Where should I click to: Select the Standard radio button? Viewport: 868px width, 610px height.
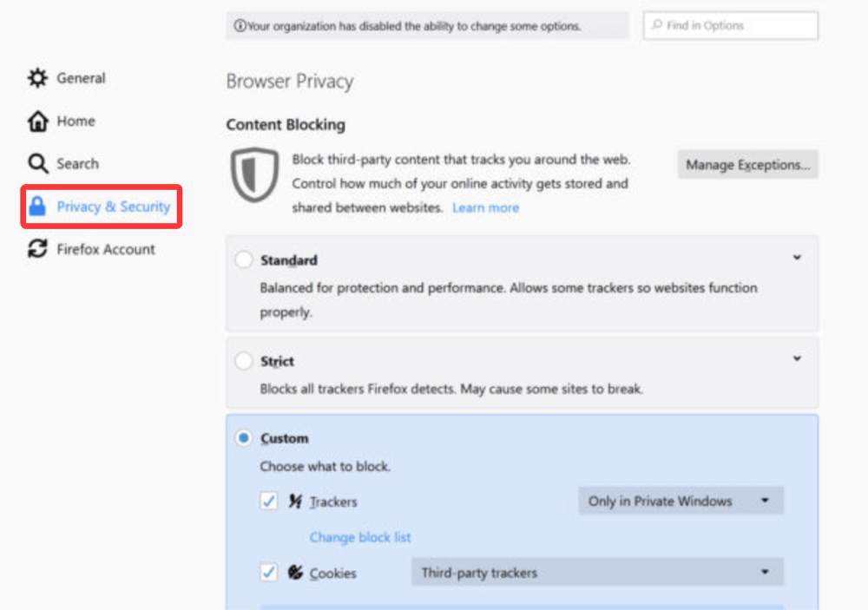(x=244, y=260)
